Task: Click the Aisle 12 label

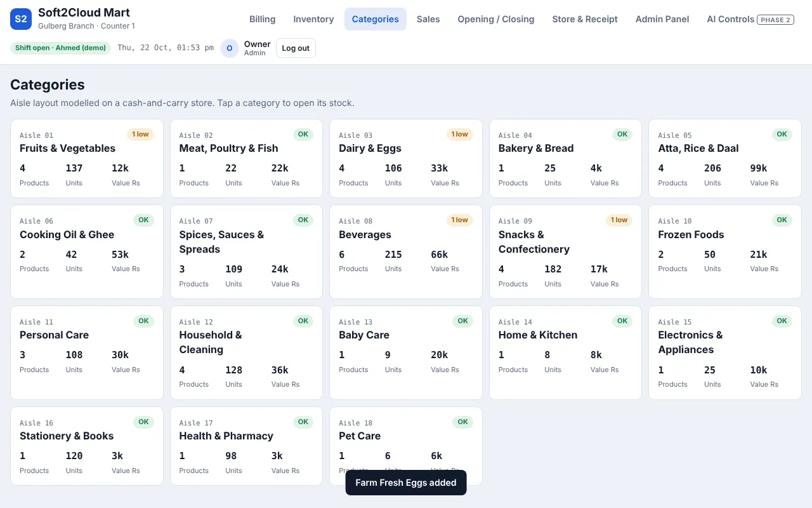Action: [196, 322]
